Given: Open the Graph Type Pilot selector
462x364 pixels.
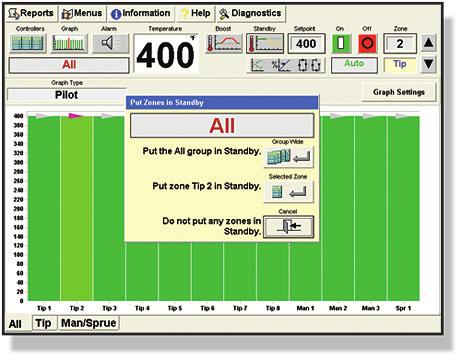Looking at the screenshot, I should (67, 95).
